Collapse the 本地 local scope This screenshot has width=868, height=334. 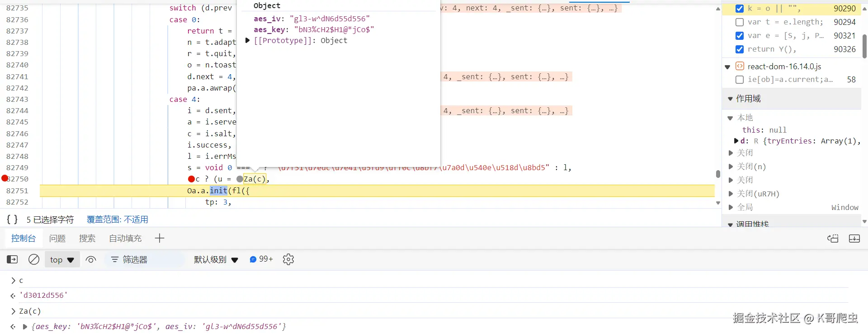pos(730,118)
